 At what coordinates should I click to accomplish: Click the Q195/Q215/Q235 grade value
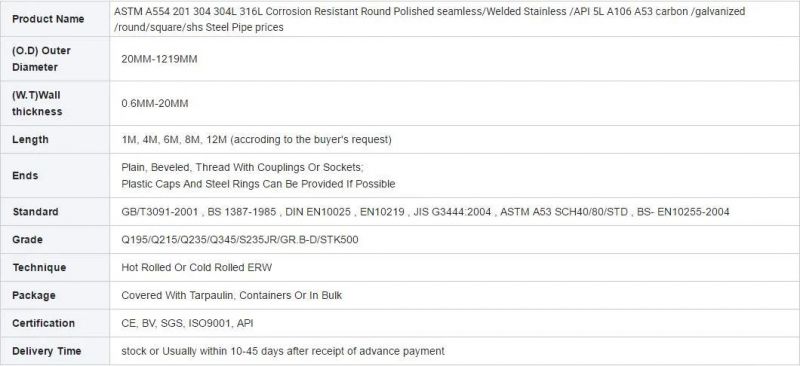click(x=240, y=239)
